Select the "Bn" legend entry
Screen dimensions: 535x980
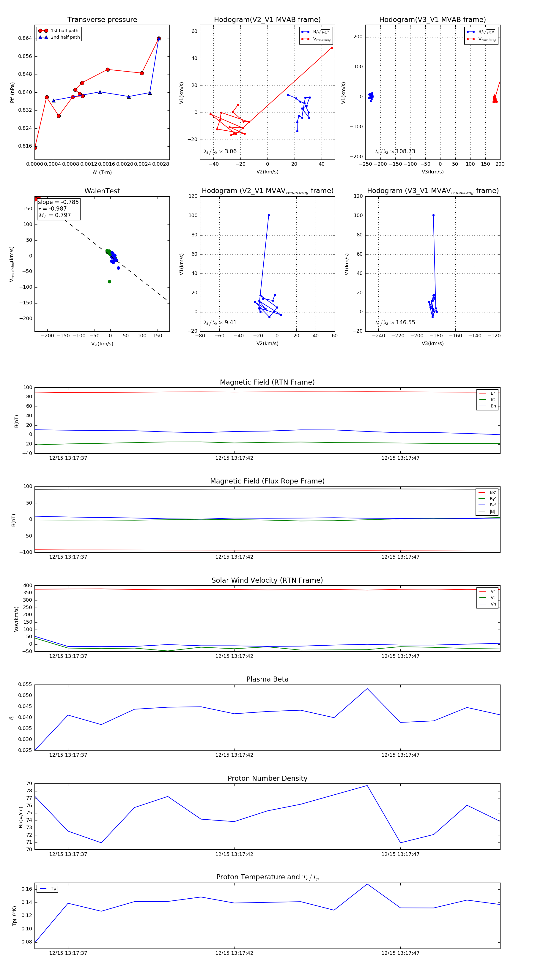click(487, 406)
